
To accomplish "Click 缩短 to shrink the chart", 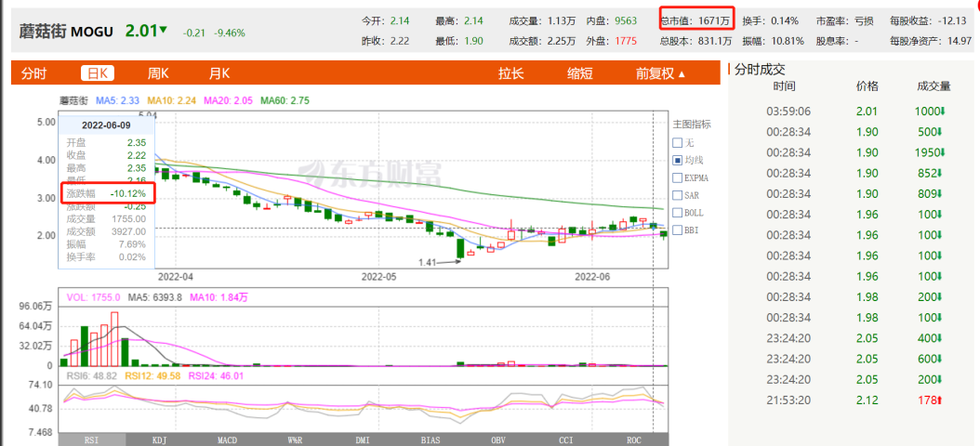I will (x=579, y=73).
